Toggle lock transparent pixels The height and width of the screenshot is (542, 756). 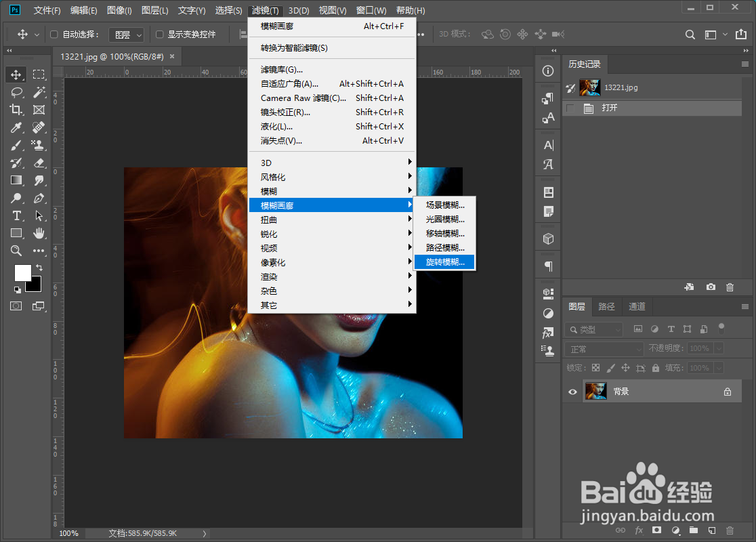(x=596, y=368)
